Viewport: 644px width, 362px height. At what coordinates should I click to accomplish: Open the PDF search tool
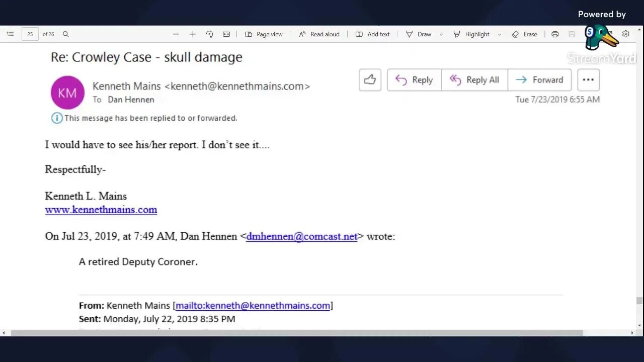pyautogui.click(x=65, y=34)
